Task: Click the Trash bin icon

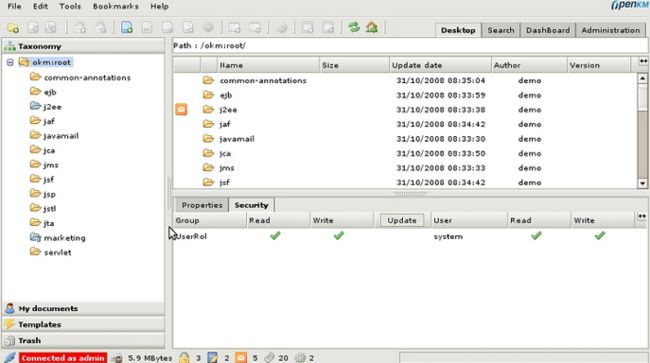Action: click(10, 340)
